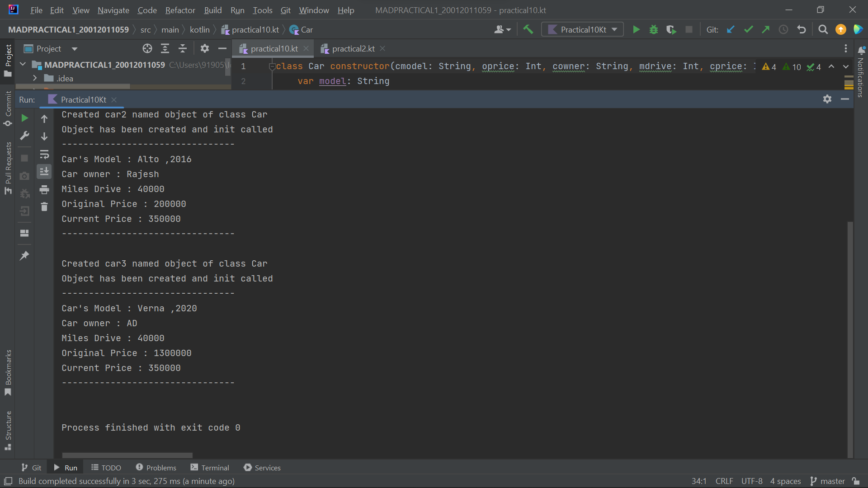The image size is (868, 488).
Task: Push commits with the Git push arrow
Action: (766, 29)
